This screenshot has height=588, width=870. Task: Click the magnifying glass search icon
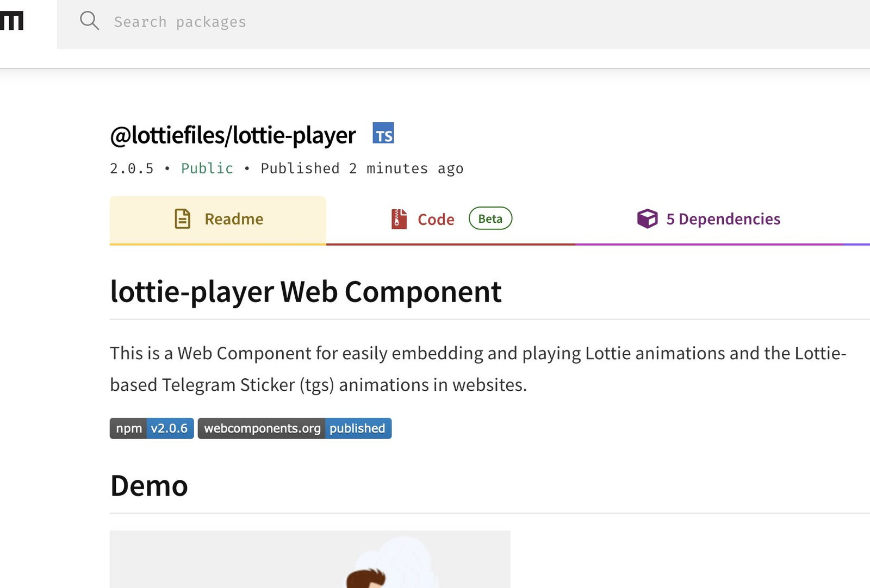pyautogui.click(x=89, y=21)
